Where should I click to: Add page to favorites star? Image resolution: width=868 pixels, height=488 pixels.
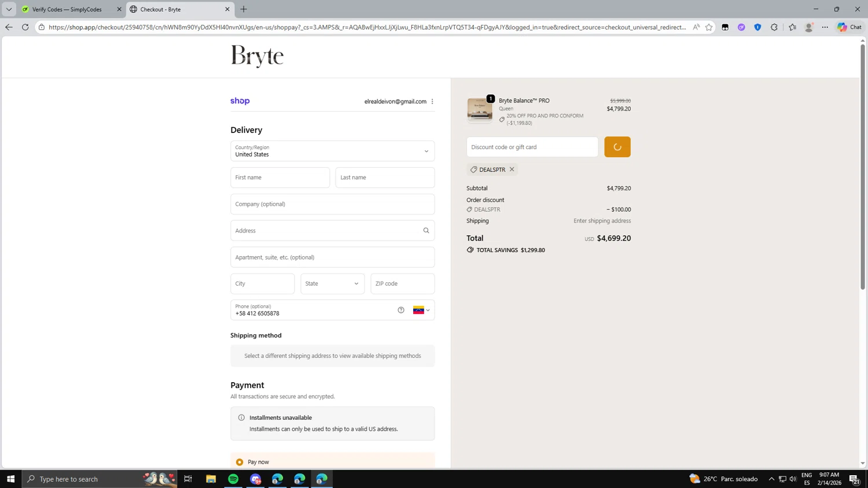(x=709, y=27)
